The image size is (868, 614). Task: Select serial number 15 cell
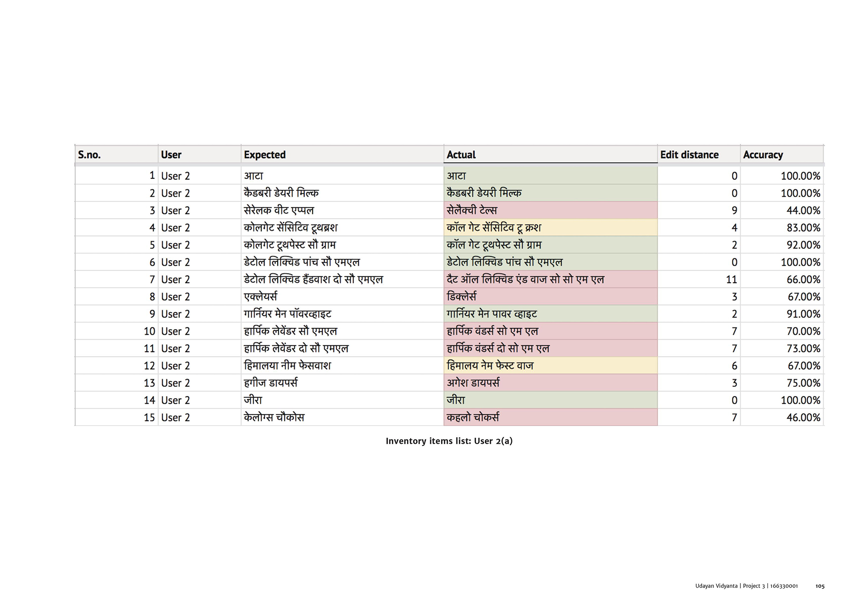tap(149, 418)
